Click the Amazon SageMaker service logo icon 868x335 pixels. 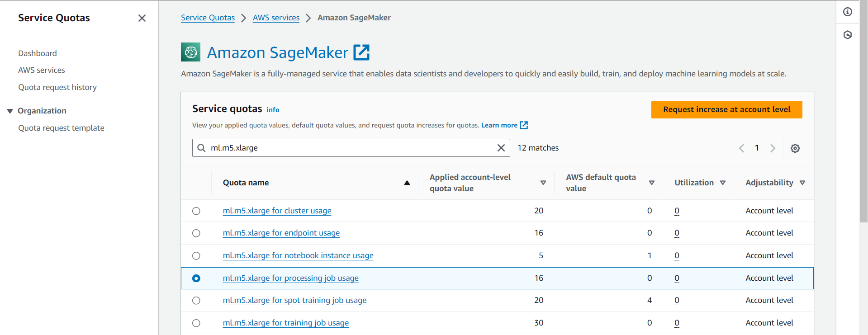[x=190, y=52]
